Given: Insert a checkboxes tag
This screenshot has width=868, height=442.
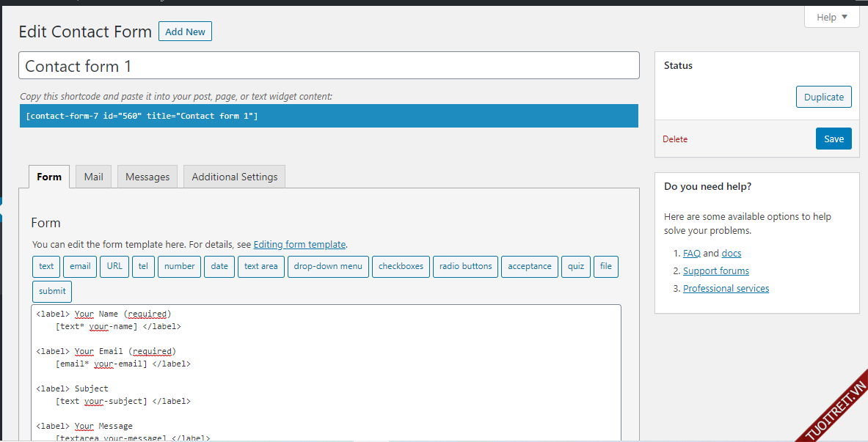Looking at the screenshot, I should (401, 266).
